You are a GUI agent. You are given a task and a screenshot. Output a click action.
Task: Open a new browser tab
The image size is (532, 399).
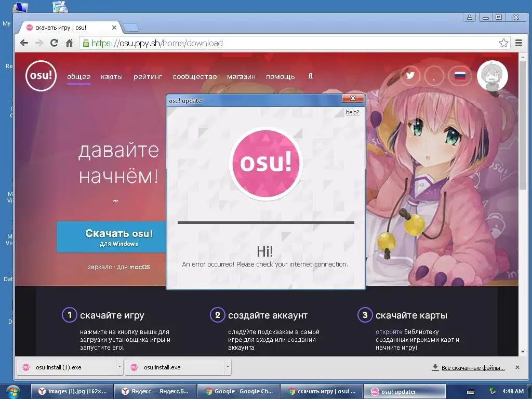(130, 28)
